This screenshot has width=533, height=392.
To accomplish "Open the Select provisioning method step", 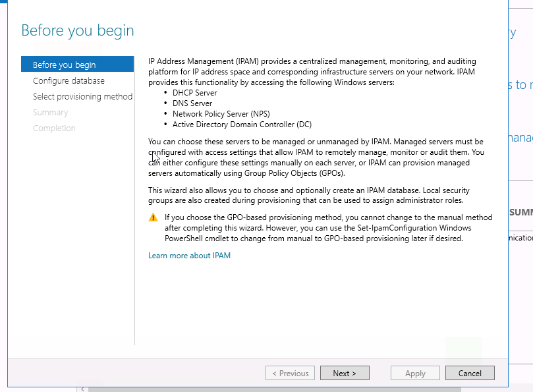I will pyautogui.click(x=82, y=96).
